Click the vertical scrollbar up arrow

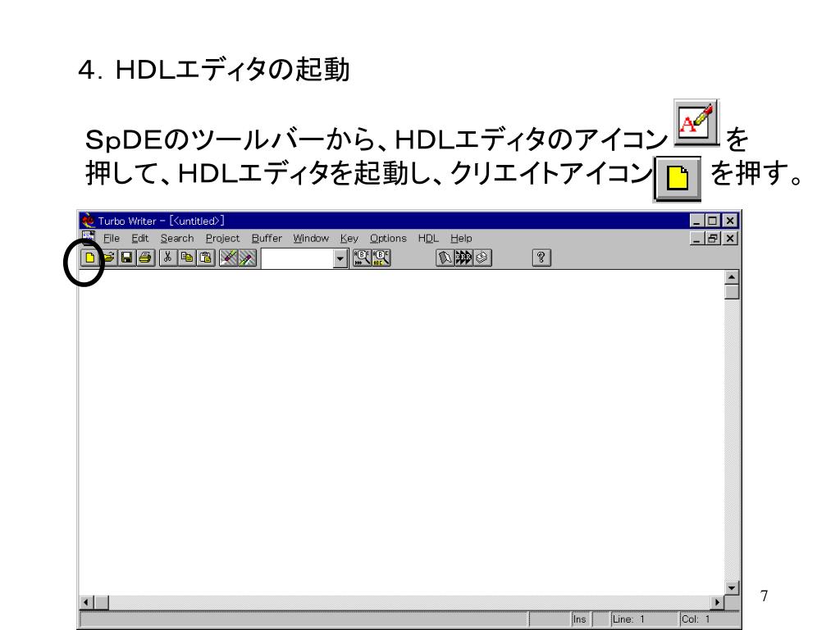(x=732, y=277)
